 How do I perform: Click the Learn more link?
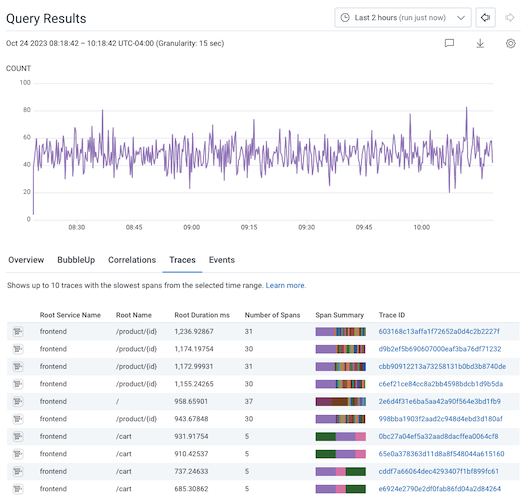point(286,285)
